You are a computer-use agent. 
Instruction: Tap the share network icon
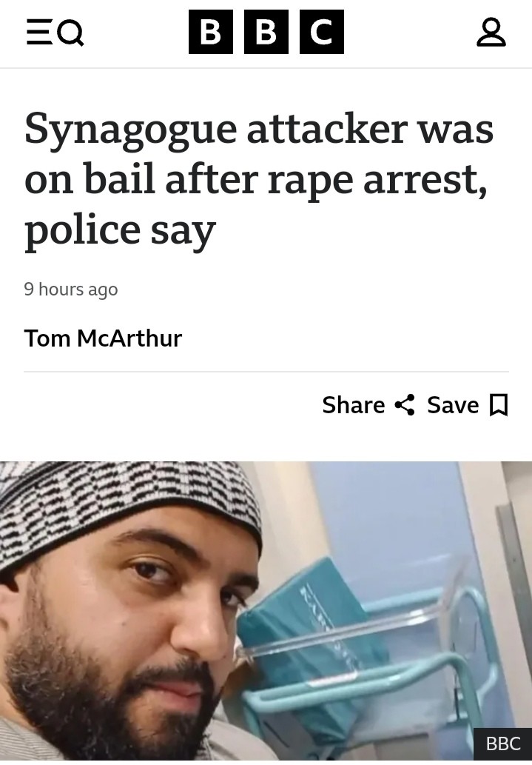(404, 405)
